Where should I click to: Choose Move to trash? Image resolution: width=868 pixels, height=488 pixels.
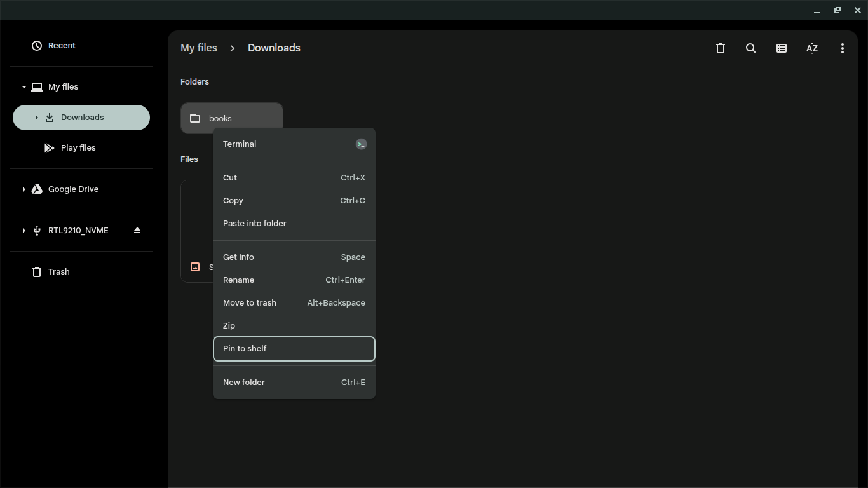[294, 303]
